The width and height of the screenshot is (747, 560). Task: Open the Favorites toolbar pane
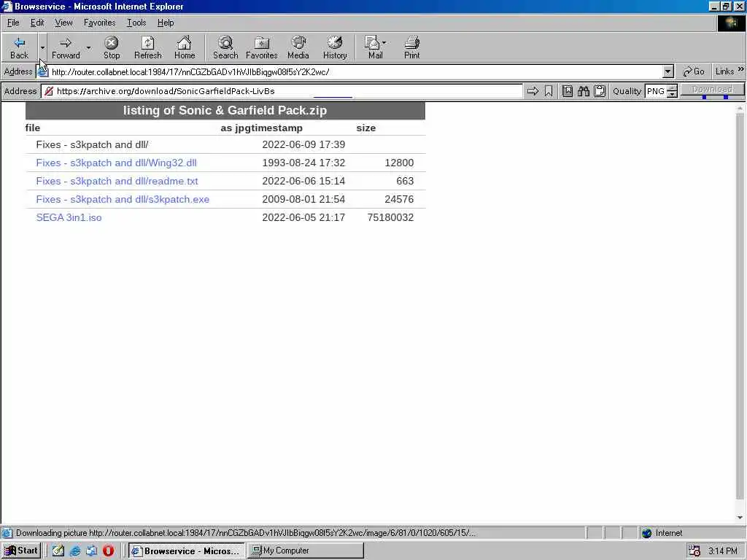tap(262, 47)
